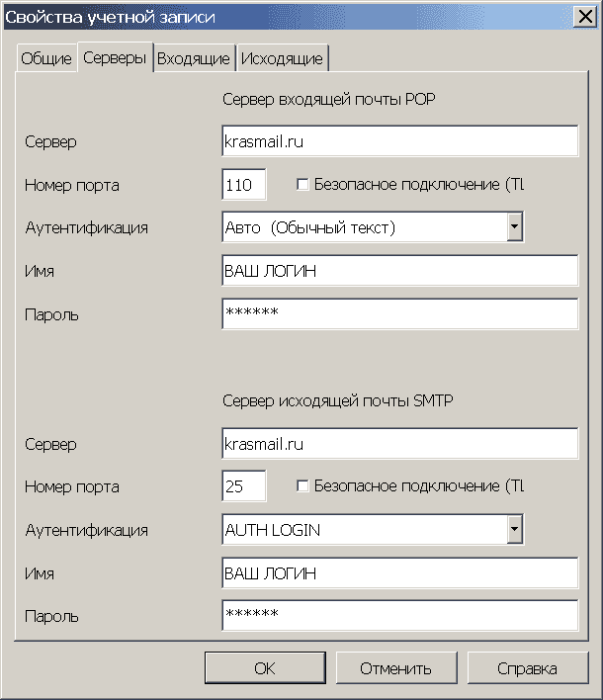603x700 pixels.
Task: Click the POP password field
Action: pos(400,313)
